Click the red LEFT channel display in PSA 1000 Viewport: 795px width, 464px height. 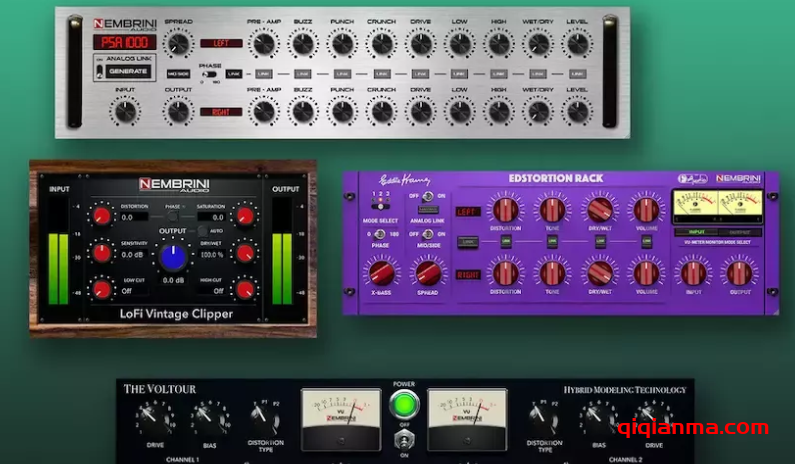coord(221,44)
